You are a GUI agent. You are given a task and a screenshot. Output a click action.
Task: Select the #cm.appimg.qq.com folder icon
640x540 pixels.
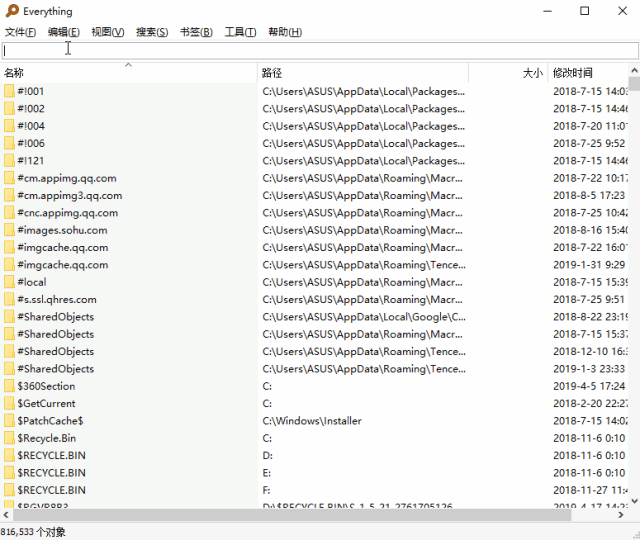9,178
